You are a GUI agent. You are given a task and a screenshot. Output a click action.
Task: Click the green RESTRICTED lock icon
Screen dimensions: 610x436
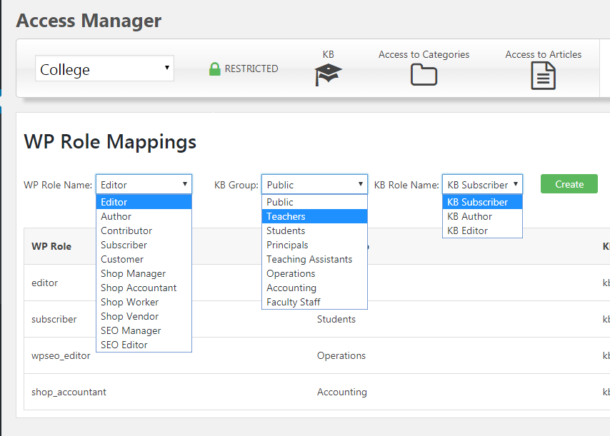tap(214, 69)
